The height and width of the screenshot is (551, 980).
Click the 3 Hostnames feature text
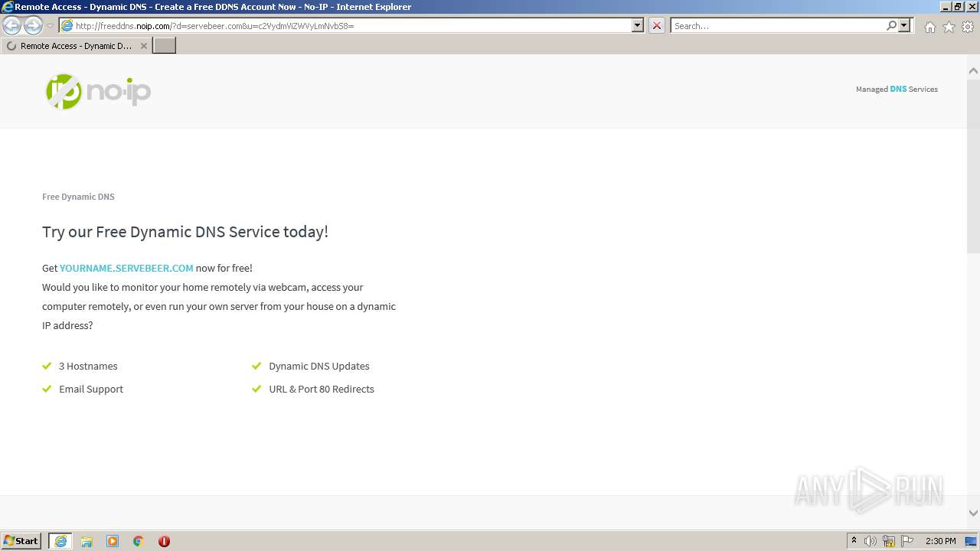click(x=88, y=366)
